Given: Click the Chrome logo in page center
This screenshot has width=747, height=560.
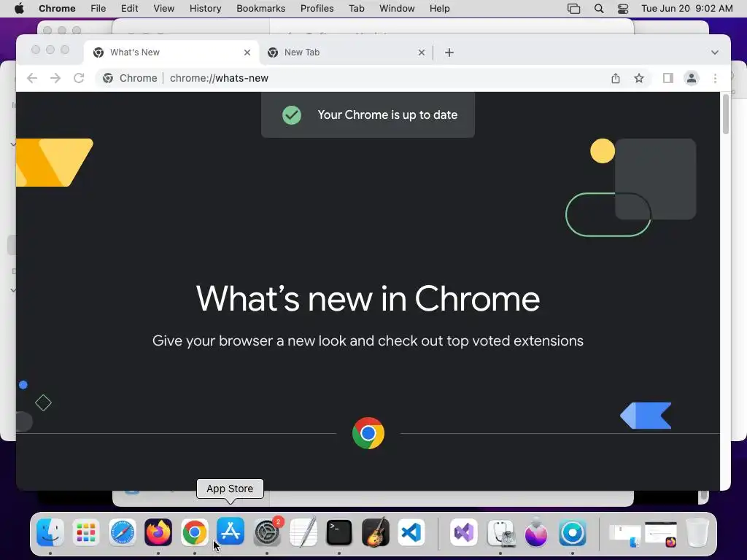Looking at the screenshot, I should point(368,433).
